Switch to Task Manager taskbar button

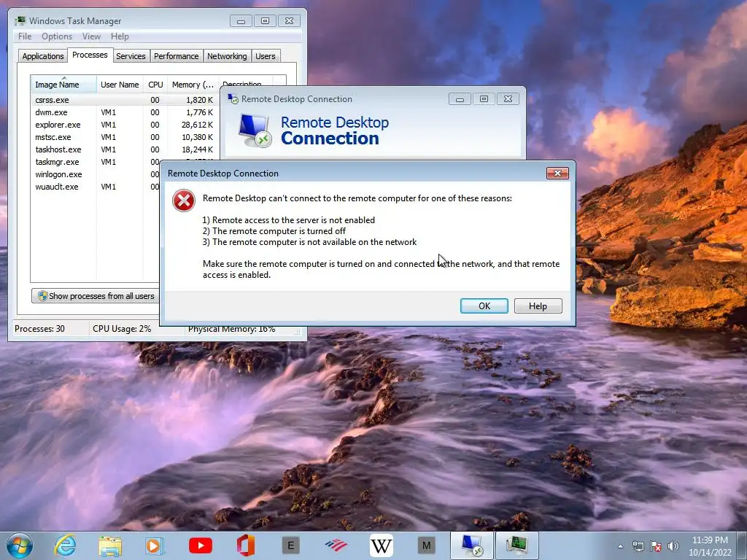pyautogui.click(x=517, y=545)
